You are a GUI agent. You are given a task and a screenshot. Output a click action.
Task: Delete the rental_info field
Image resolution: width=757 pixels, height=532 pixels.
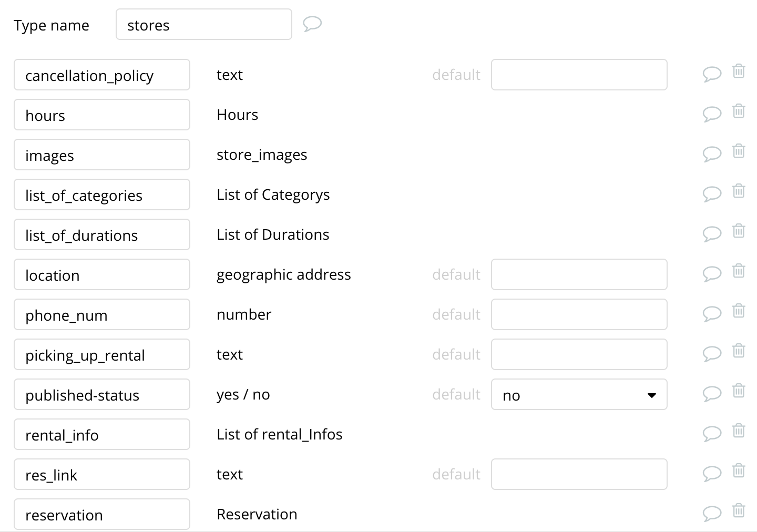pos(739,431)
